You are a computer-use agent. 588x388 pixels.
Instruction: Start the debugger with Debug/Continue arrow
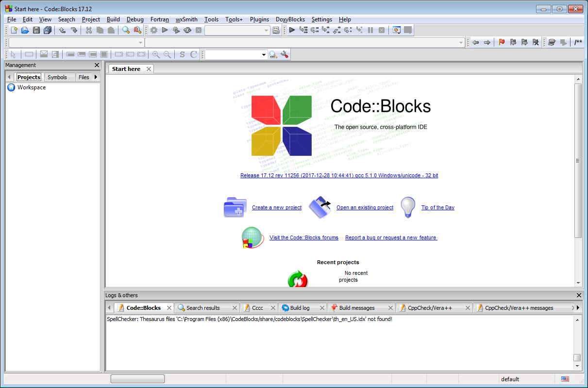point(292,30)
